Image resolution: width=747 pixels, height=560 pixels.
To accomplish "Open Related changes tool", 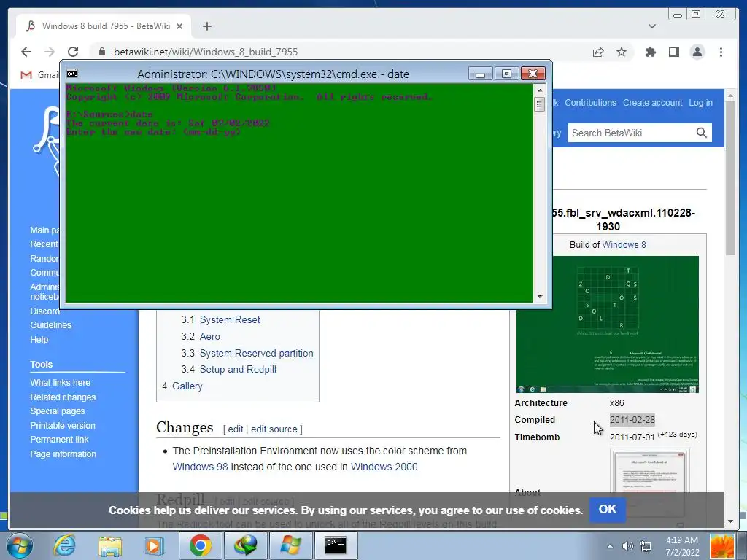I will tap(63, 397).
